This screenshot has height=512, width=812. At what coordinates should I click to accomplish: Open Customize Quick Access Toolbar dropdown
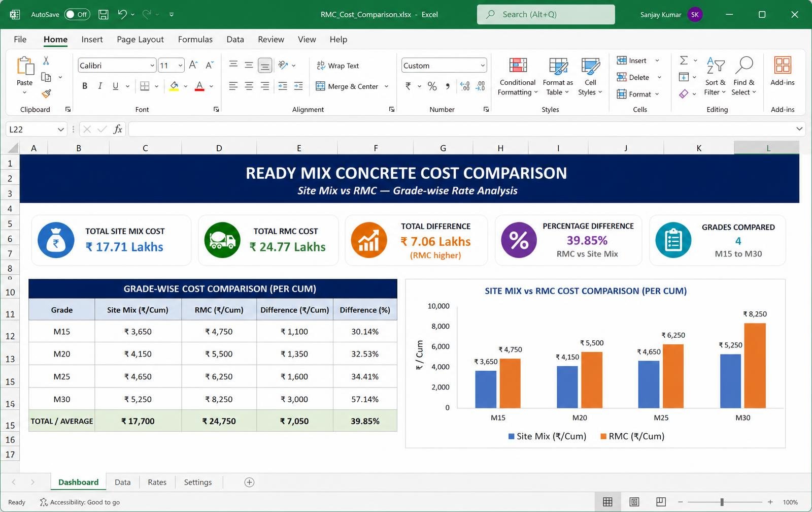pyautogui.click(x=172, y=14)
